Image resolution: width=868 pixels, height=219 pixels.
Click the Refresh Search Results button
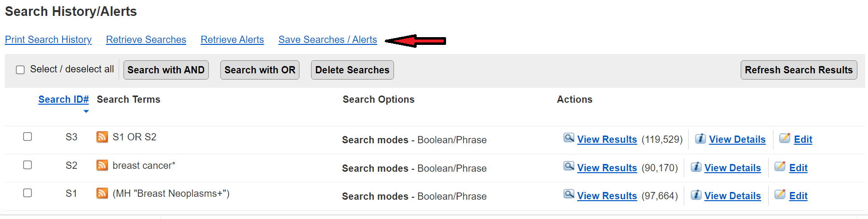click(x=799, y=70)
